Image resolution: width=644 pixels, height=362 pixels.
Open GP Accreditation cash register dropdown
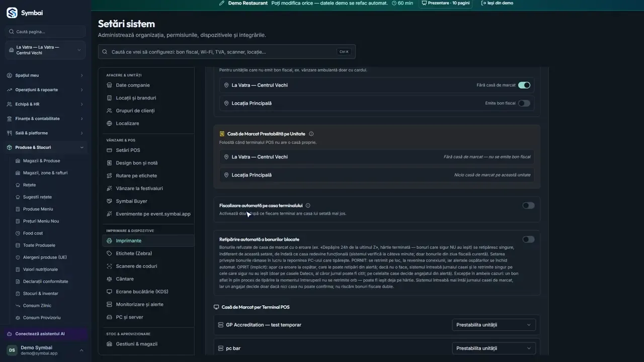click(x=494, y=325)
